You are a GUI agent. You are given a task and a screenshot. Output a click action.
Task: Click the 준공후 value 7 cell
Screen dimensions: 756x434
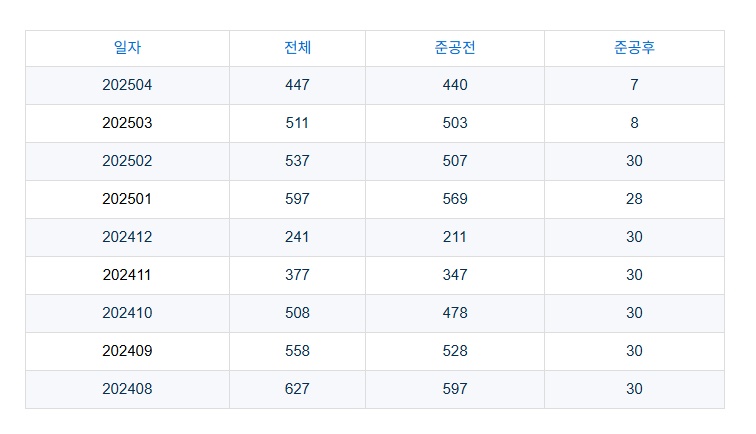(634, 86)
